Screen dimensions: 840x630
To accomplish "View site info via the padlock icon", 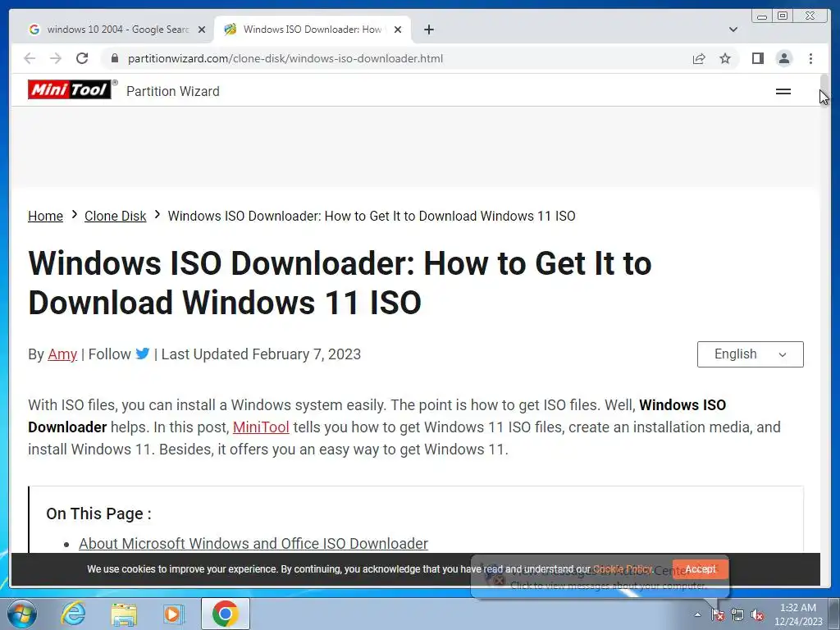I will (114, 58).
